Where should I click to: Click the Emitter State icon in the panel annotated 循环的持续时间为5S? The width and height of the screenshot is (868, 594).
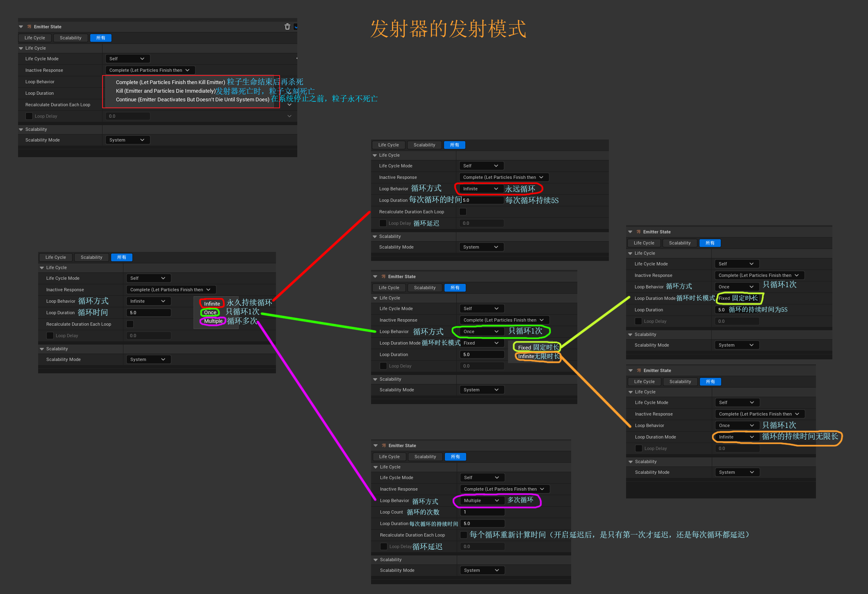coord(638,232)
